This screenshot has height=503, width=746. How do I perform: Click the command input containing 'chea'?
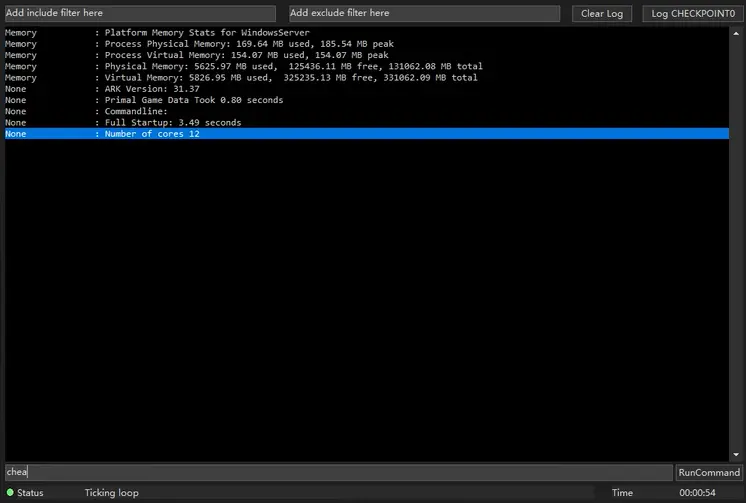coord(338,472)
